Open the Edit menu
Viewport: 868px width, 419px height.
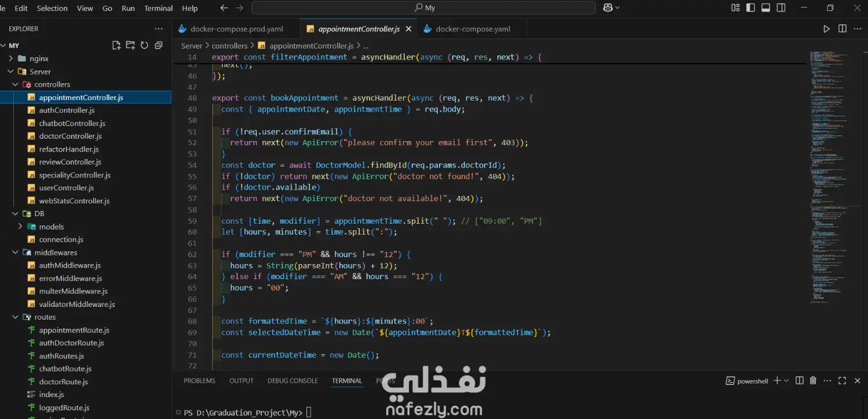[21, 8]
